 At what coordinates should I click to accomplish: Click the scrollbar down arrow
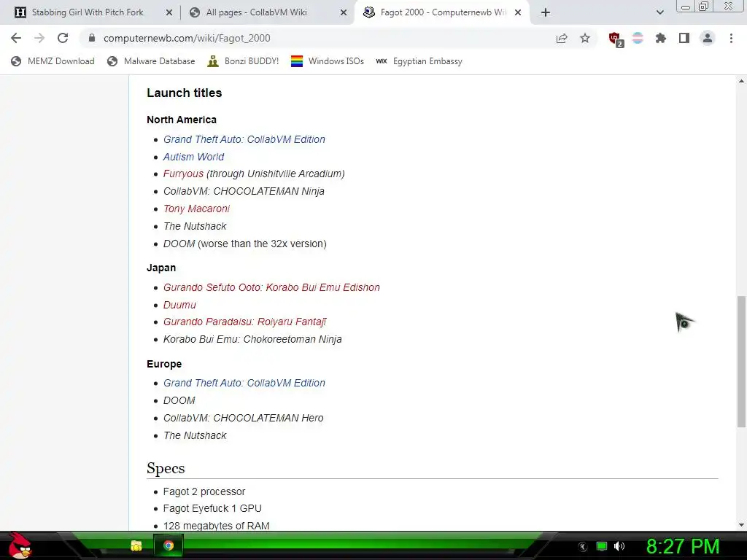pos(741,525)
